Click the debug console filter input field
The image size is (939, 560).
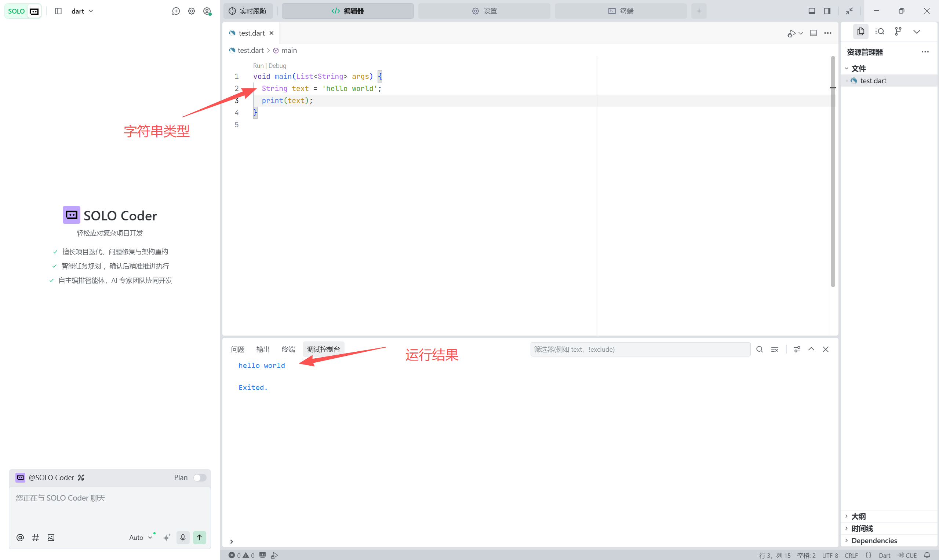pyautogui.click(x=640, y=349)
